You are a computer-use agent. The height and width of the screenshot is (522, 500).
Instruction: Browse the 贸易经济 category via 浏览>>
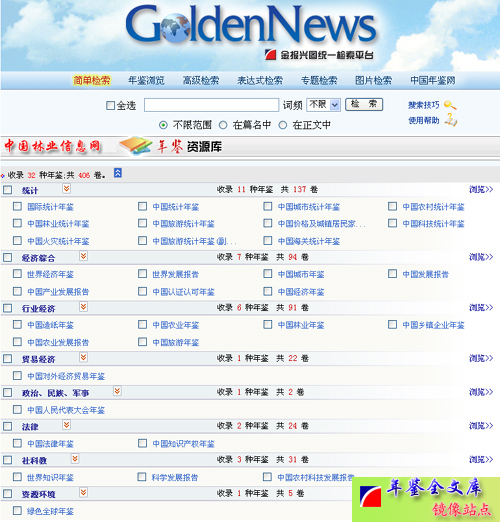point(481,358)
